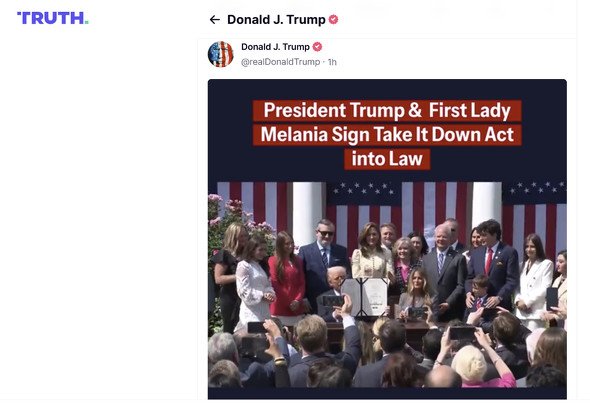Image resolution: width=590 pixels, height=405 pixels.
Task: Click the woman in white suit at right
Action: (534, 279)
